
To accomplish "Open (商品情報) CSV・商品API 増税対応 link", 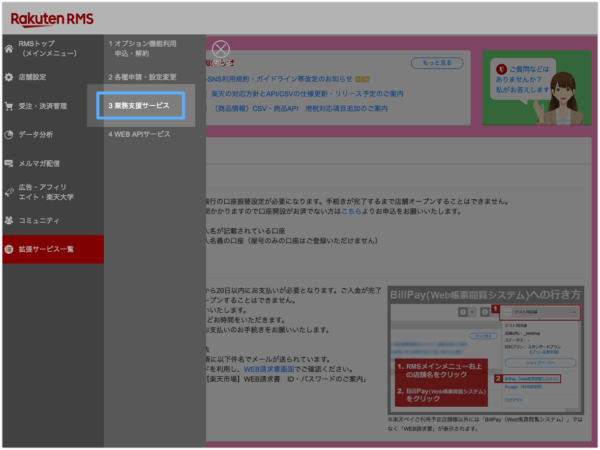I will (301, 109).
